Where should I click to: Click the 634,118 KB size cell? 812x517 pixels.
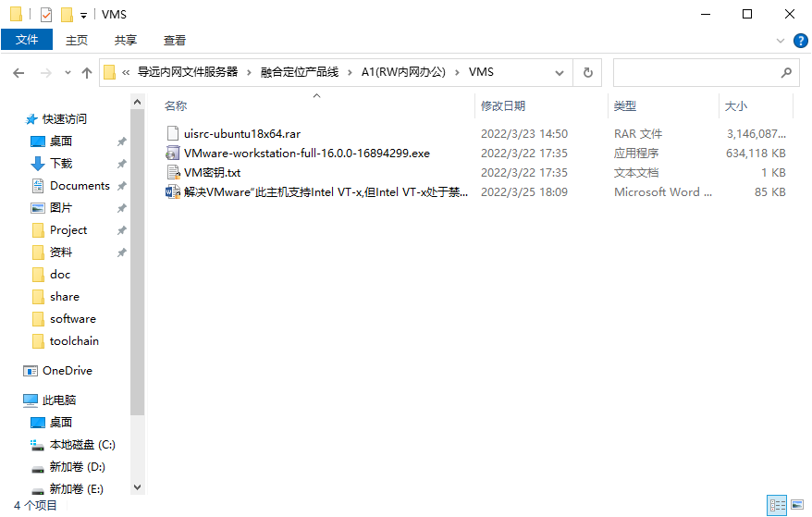point(756,154)
